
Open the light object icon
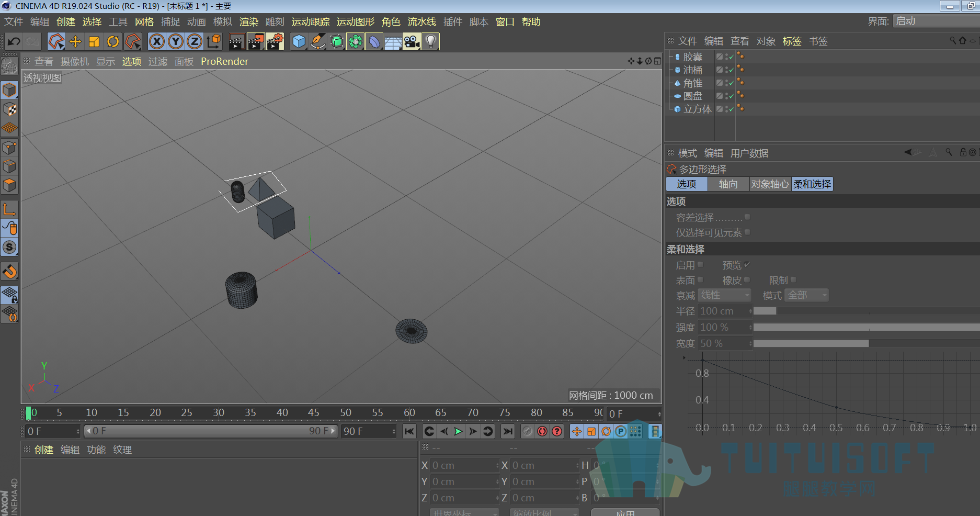point(430,41)
